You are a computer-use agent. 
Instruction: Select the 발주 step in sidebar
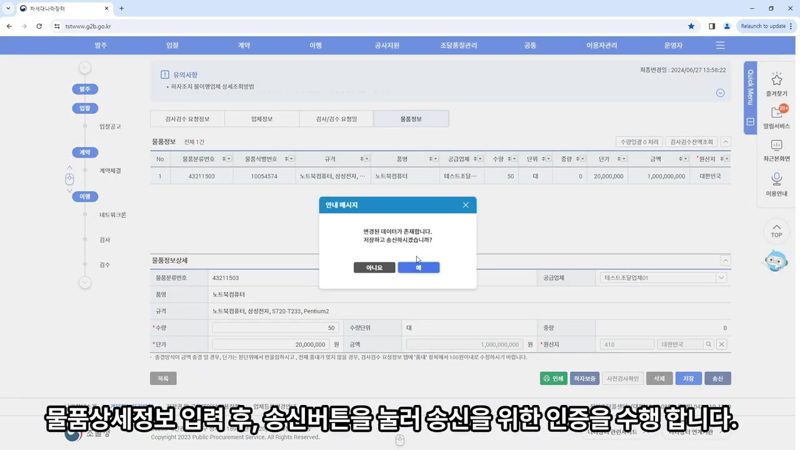85,89
